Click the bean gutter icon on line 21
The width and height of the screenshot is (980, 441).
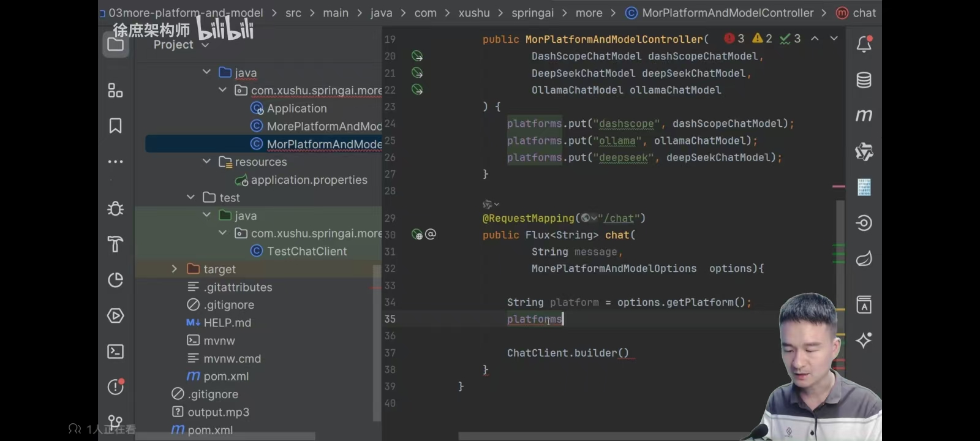(x=417, y=72)
